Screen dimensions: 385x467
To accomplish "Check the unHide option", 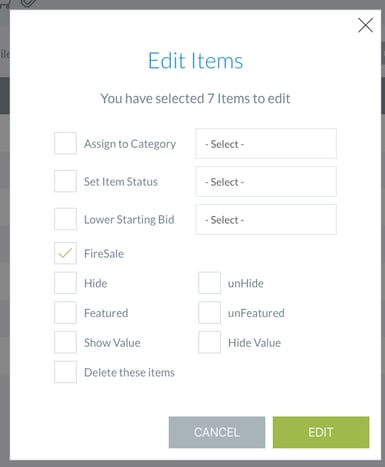I will 209,283.
